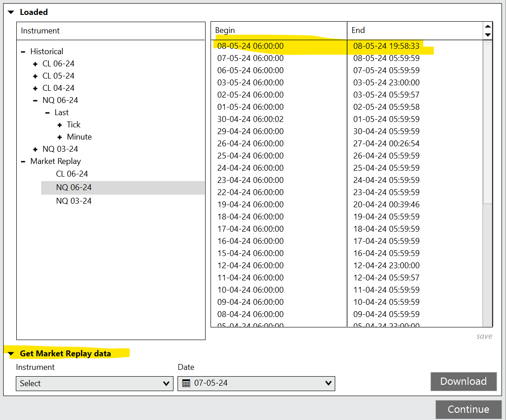
Task: Collapse the Last node
Action: click(47, 113)
